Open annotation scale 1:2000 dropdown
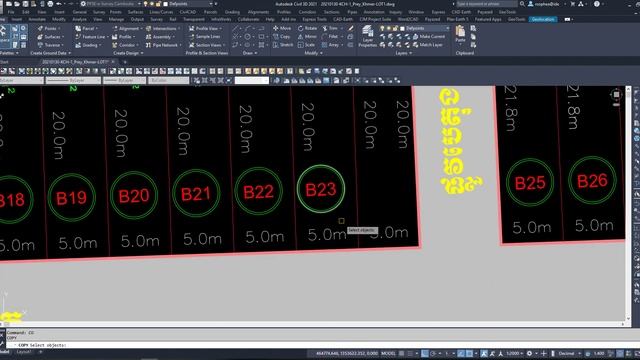The image size is (640, 360). pos(515,353)
